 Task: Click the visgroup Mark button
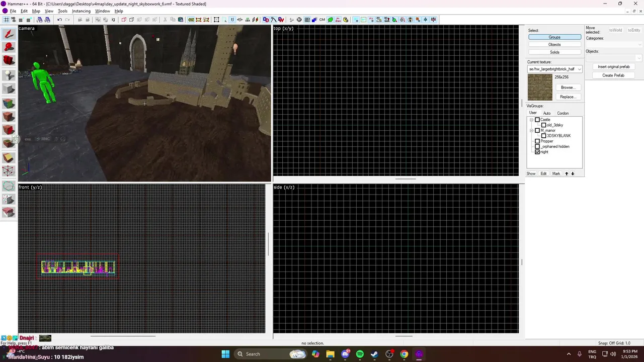[556, 173]
